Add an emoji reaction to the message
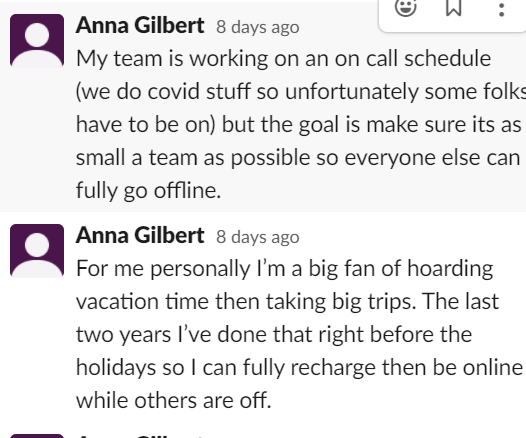 click(406, 7)
